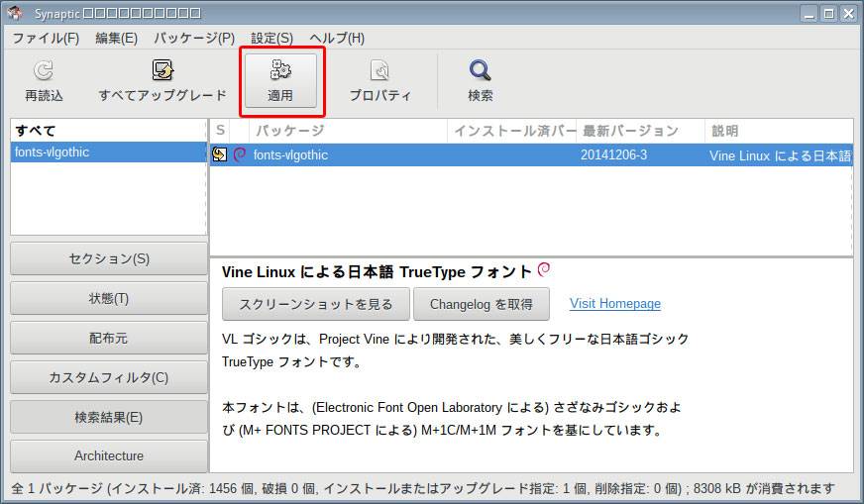Open the 設定(S) menu
Screen dimensions: 864x504
pos(271,38)
